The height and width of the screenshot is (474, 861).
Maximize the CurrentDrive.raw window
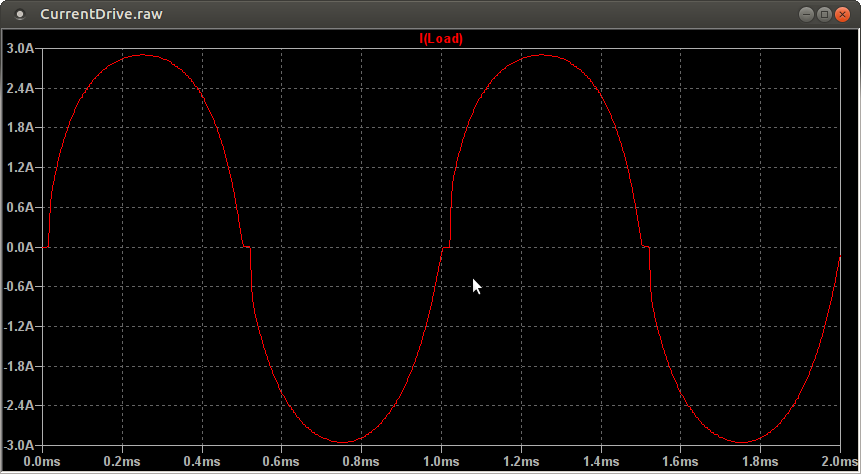[824, 15]
